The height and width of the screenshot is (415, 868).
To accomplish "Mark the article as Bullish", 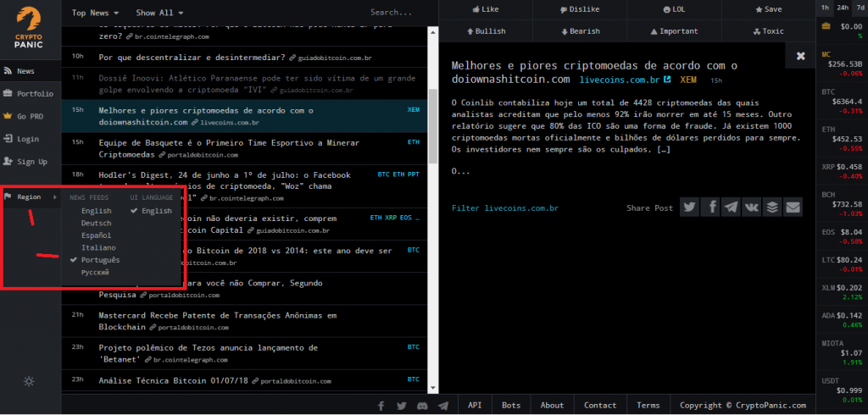I will pos(486,31).
